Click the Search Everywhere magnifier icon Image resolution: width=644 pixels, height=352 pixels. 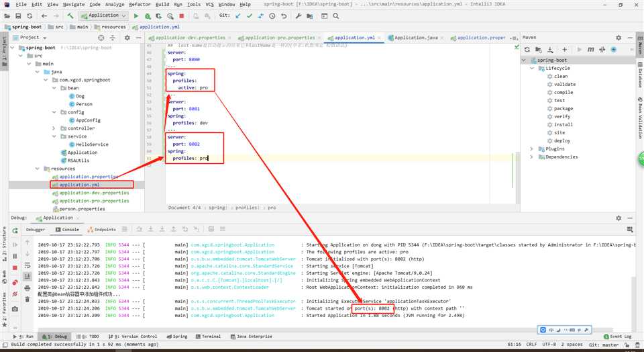pos(336,16)
